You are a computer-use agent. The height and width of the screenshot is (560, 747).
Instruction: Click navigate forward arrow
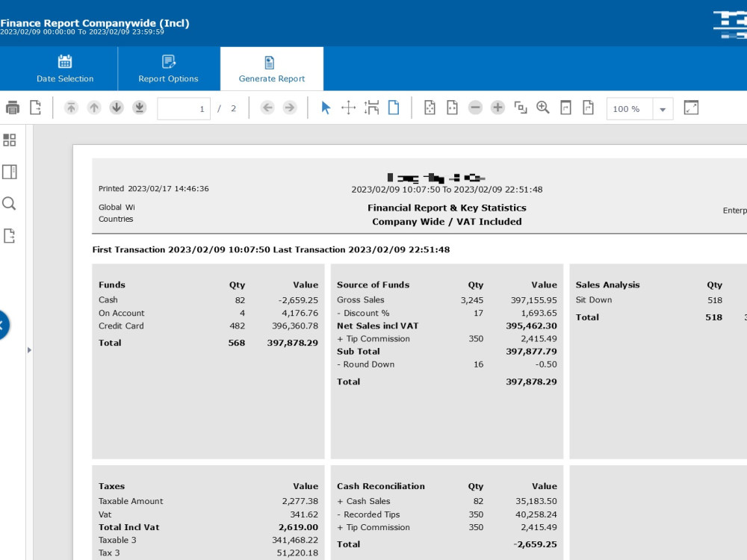[289, 108]
